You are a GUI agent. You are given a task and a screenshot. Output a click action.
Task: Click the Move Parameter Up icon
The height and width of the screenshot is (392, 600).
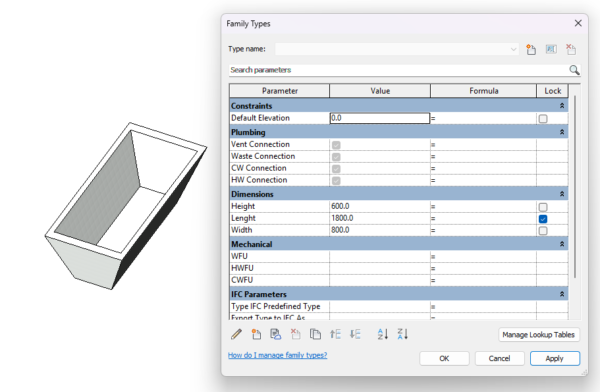click(x=335, y=334)
